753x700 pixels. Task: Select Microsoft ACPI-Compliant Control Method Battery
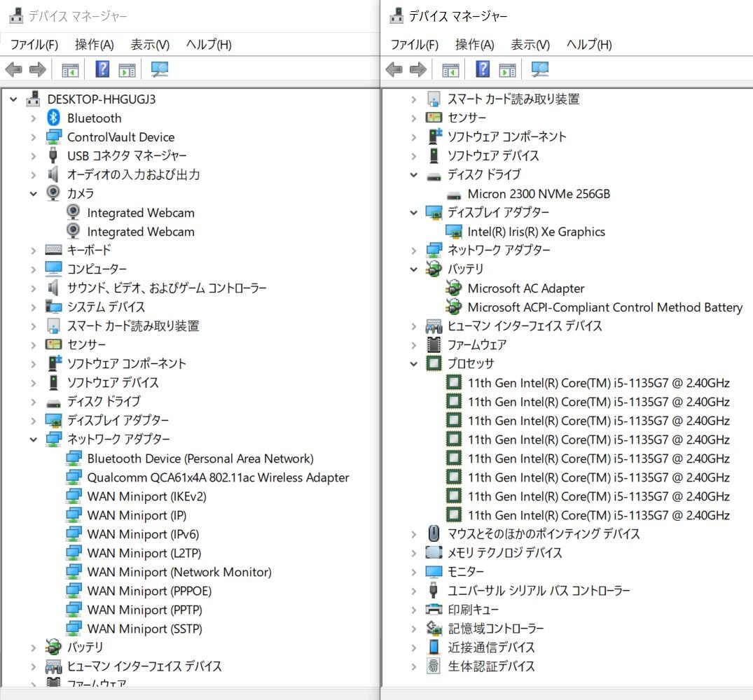click(x=605, y=307)
